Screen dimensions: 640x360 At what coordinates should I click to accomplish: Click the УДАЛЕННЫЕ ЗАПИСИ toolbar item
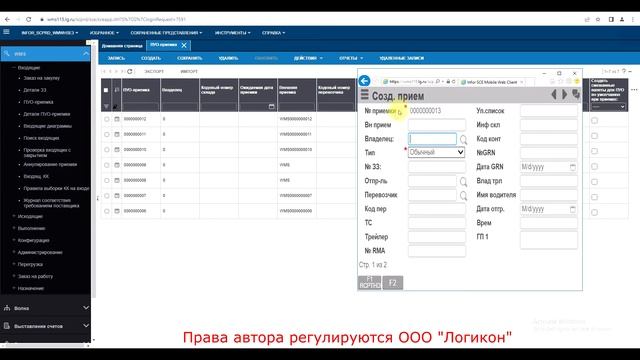pyautogui.click(x=402, y=58)
